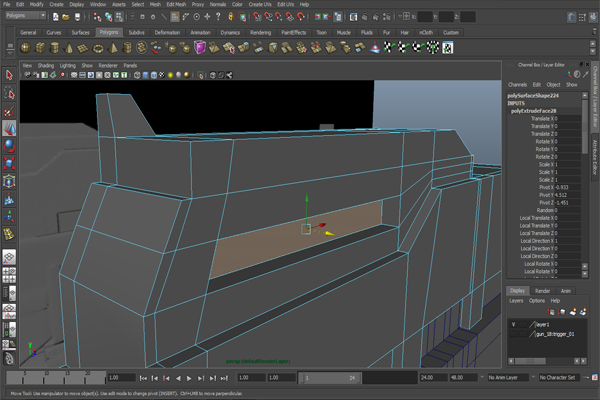Screen dimensions: 600x400
Task: Click the question mark help icon
Action: coord(218,16)
